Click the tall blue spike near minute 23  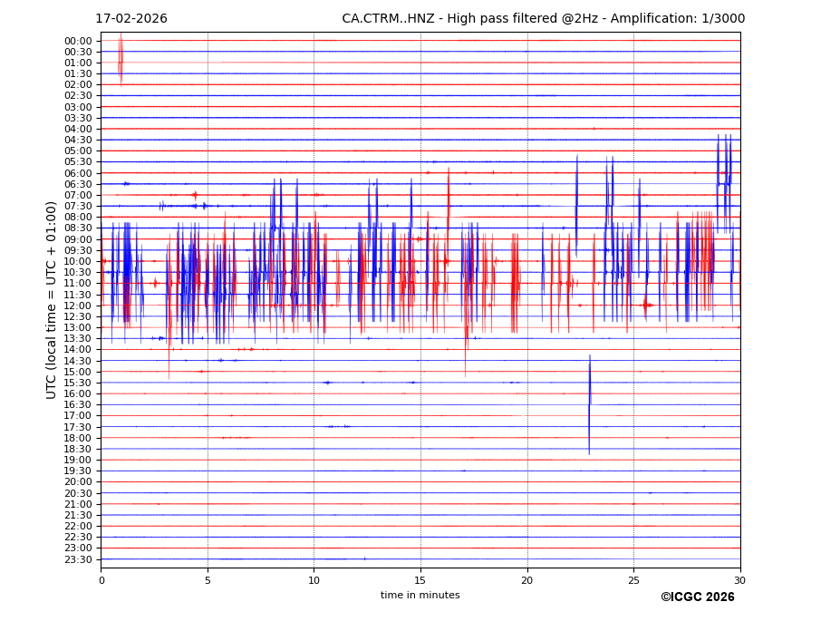tap(589, 403)
